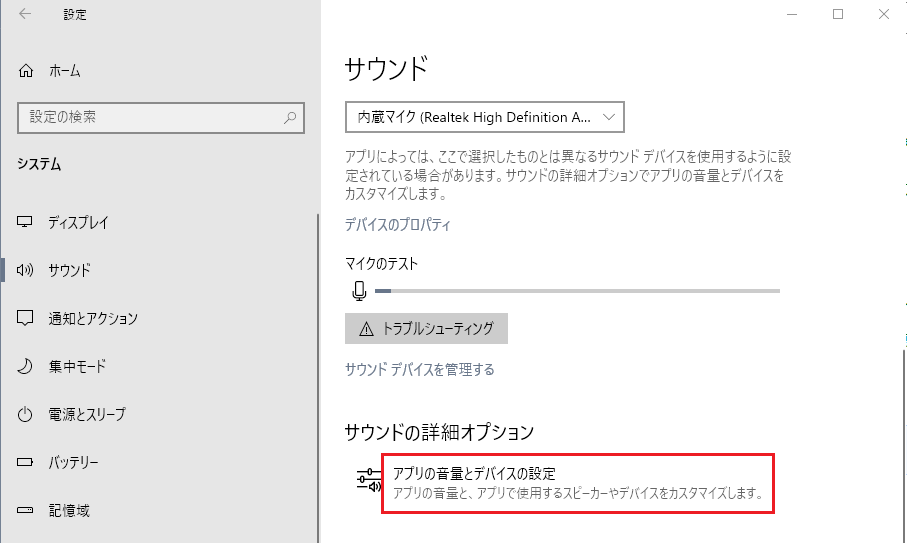Image resolution: width=907 pixels, height=543 pixels.
Task: Click the トラブルシューティング button
Action: (x=426, y=328)
